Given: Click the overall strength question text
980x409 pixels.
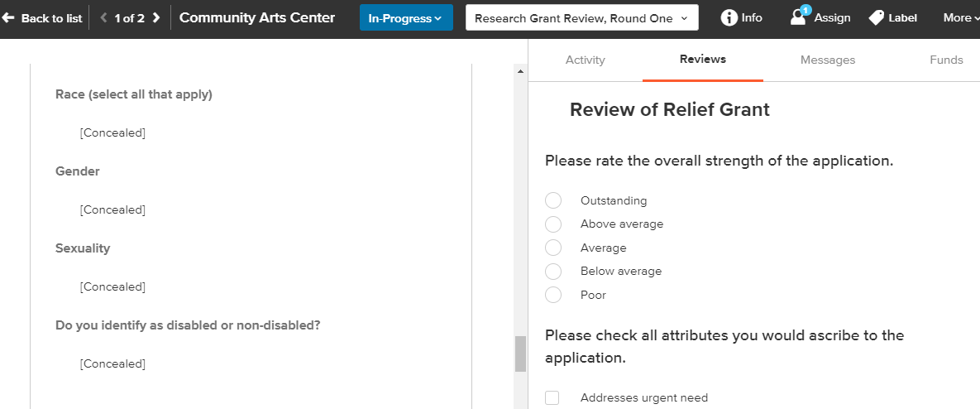Looking at the screenshot, I should (x=719, y=161).
